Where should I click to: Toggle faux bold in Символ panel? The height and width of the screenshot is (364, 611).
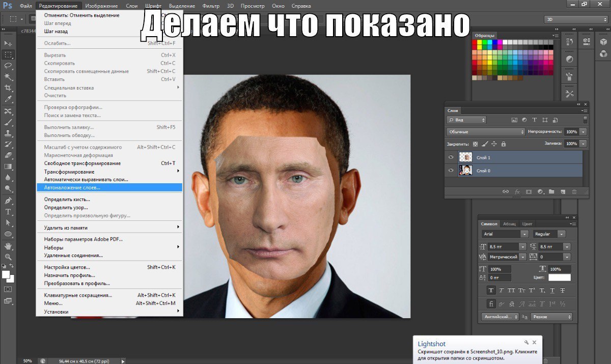[x=491, y=290]
